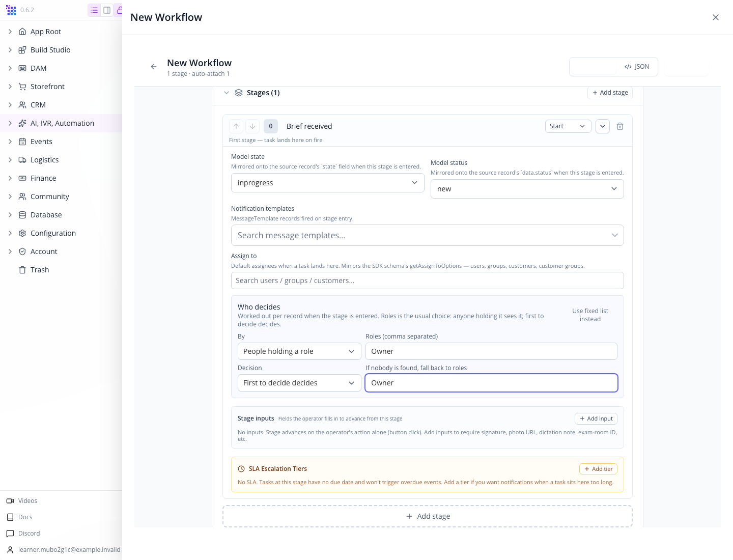Image resolution: width=733 pixels, height=560 pixels.
Task: Open the Start stage type dropdown
Action: point(568,126)
